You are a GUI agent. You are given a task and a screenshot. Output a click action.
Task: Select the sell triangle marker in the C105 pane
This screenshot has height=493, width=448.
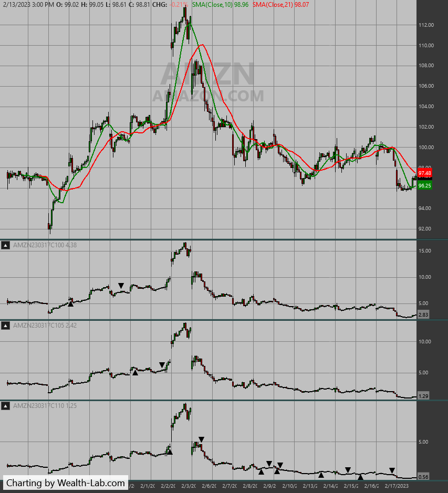(162, 365)
